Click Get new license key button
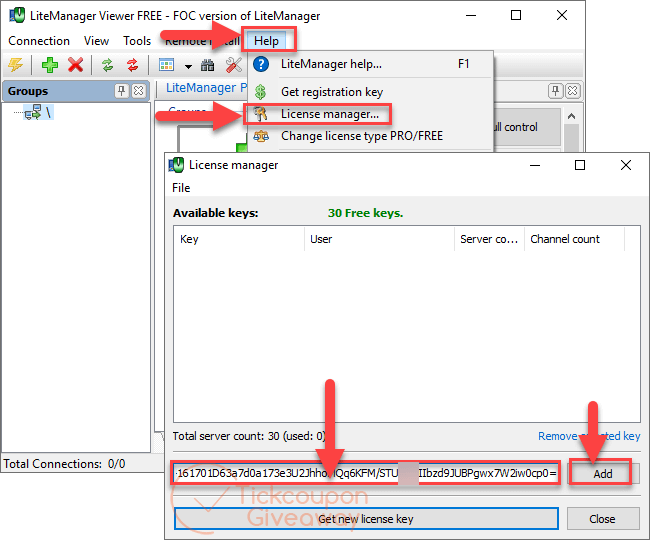The image size is (650, 540). [x=366, y=519]
